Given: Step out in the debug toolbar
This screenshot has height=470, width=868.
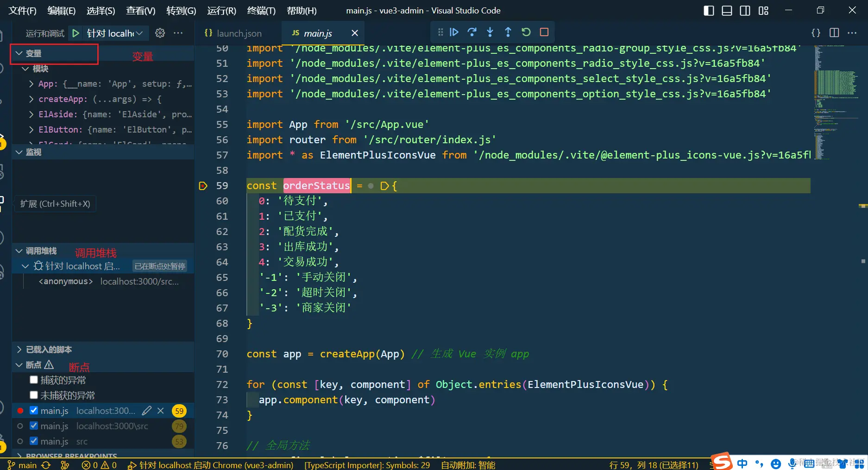Looking at the screenshot, I should (508, 32).
